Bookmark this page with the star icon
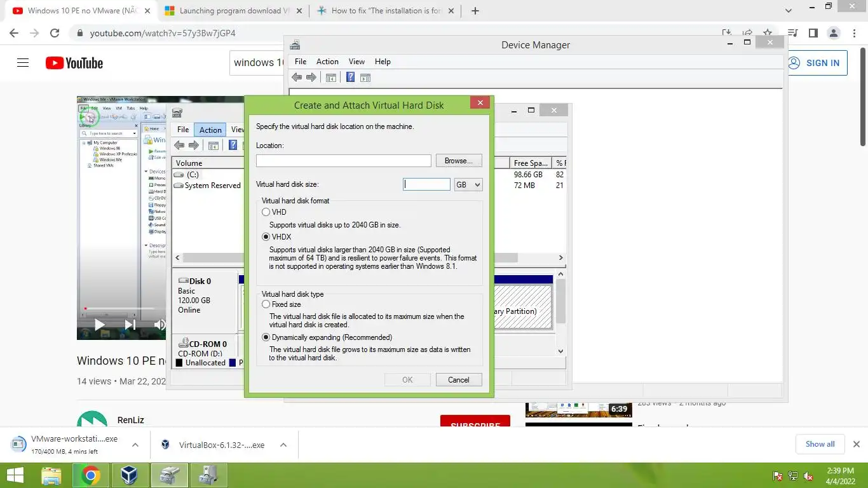 pos(768,33)
